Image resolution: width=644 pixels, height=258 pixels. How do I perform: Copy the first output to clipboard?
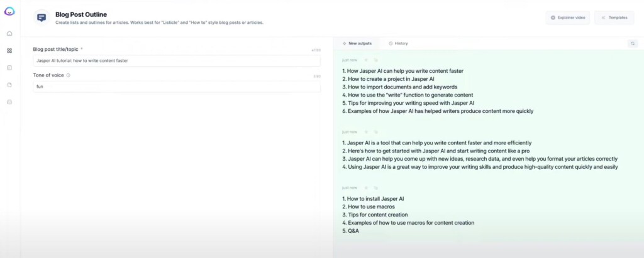[375, 60]
